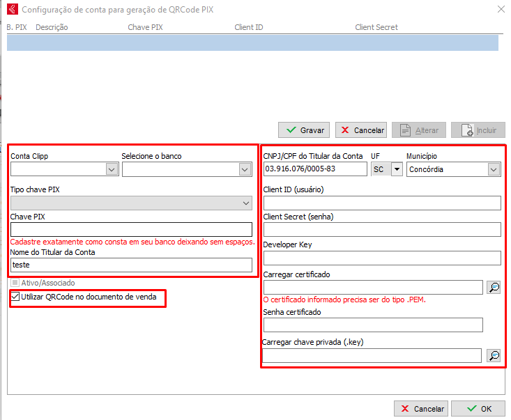Focus the Nome do Titular da Conta field
The image size is (511, 420).
(131, 265)
